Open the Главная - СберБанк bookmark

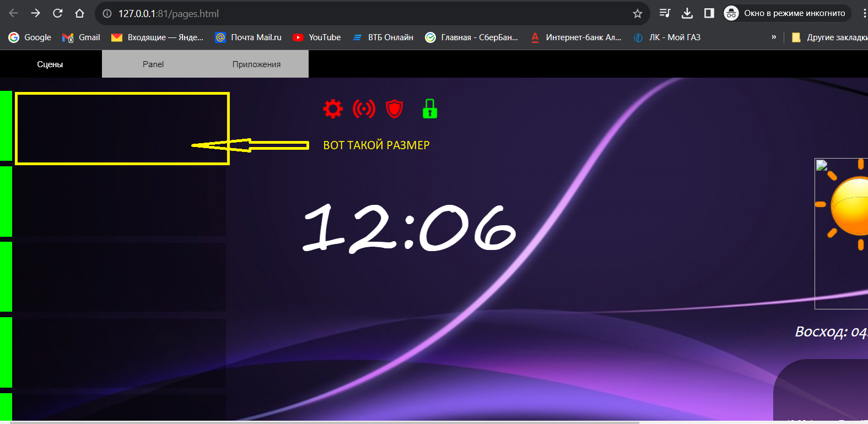click(472, 37)
